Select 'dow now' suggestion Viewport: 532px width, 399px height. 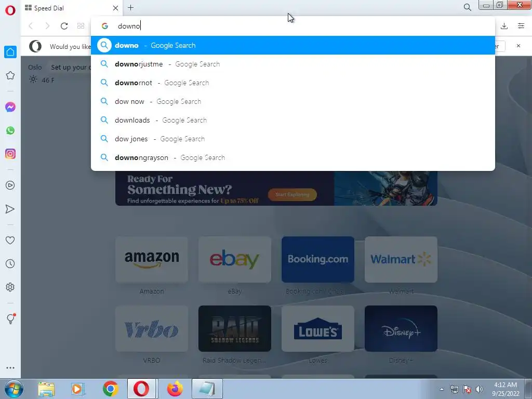pyautogui.click(x=293, y=101)
